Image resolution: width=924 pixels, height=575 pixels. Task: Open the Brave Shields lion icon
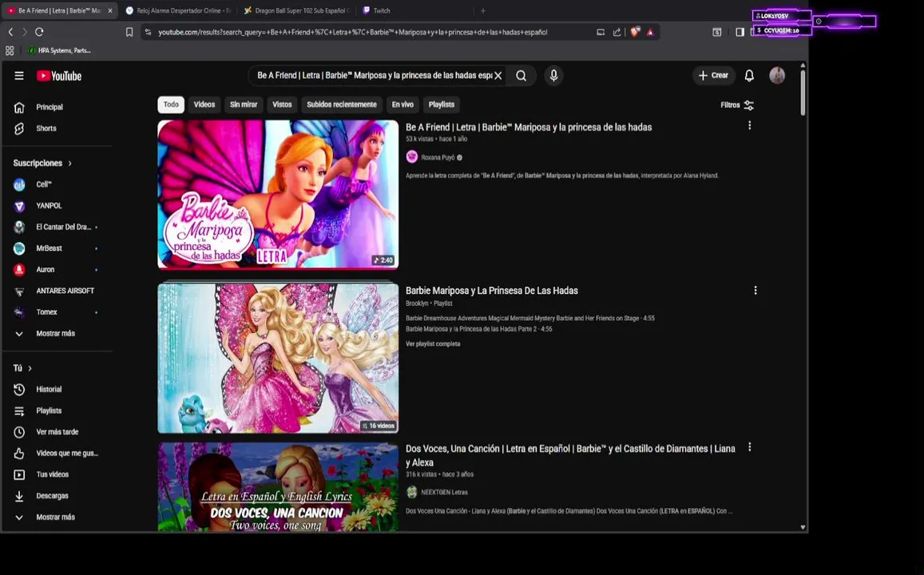click(x=635, y=33)
